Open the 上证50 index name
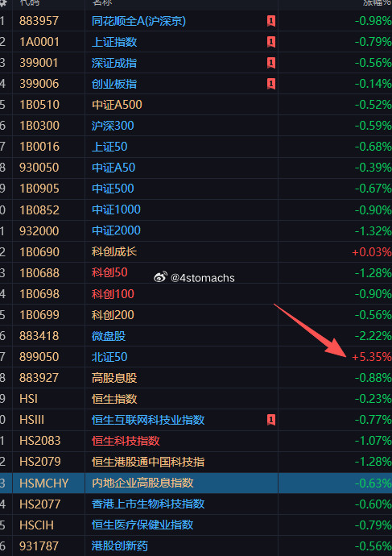Image resolution: width=392 pixels, height=556 pixels. [109, 147]
